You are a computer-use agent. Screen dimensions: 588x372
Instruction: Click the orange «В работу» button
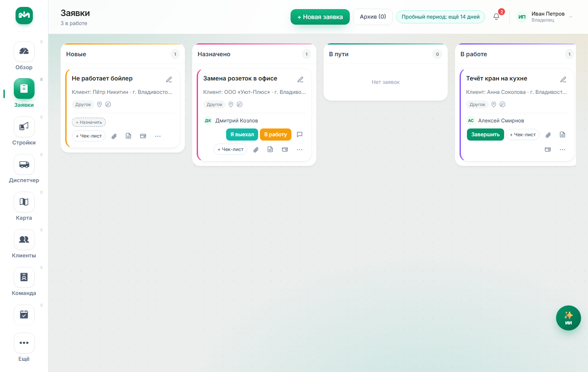pos(275,135)
